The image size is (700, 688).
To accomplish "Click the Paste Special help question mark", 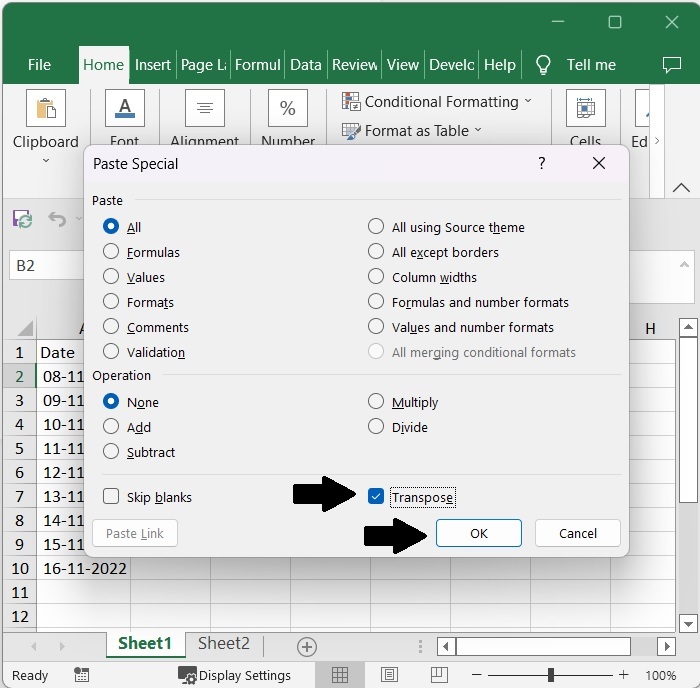I will pyautogui.click(x=542, y=163).
